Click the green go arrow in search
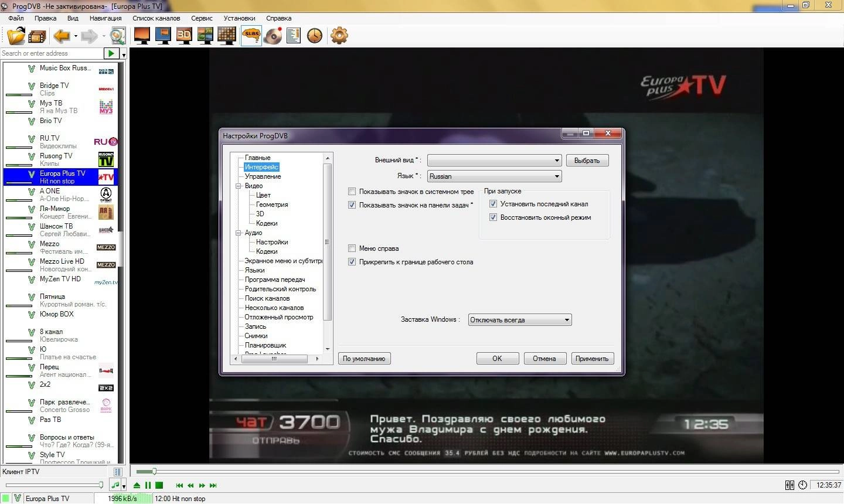The height and width of the screenshot is (504, 844). [x=111, y=53]
